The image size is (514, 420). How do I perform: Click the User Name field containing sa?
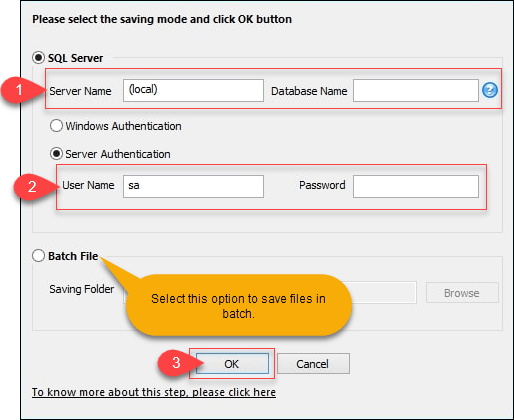pos(193,186)
